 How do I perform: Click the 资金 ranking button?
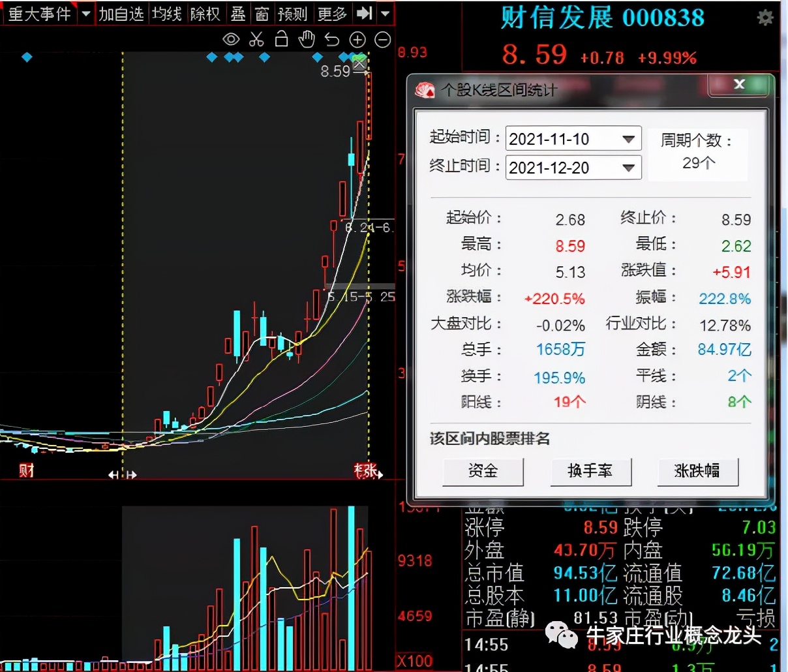(x=483, y=472)
